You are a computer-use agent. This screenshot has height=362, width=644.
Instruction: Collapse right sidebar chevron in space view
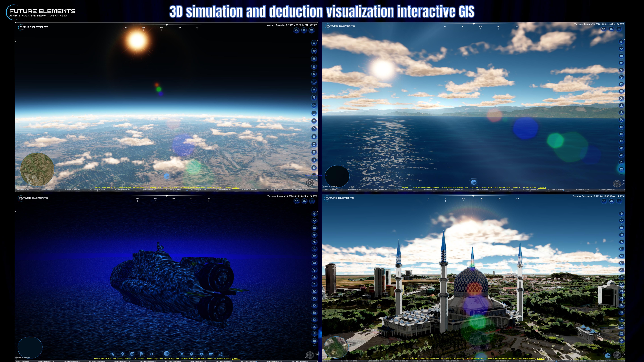tap(318, 40)
